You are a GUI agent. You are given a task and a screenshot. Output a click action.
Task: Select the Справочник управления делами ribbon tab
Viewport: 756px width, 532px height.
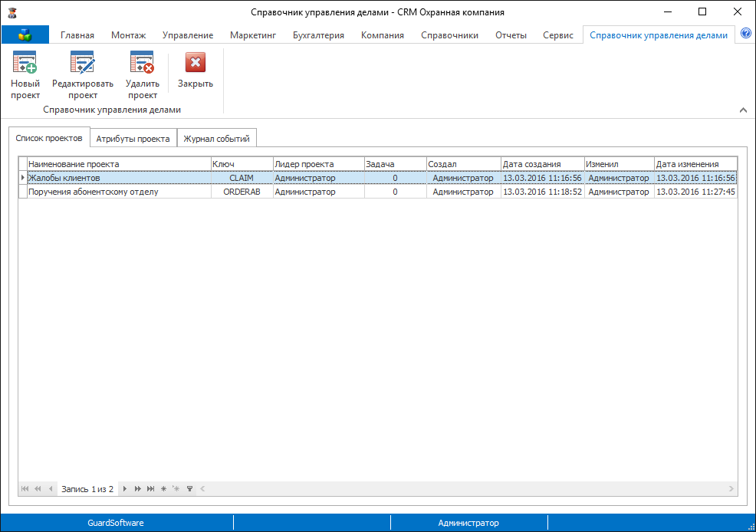(658, 35)
